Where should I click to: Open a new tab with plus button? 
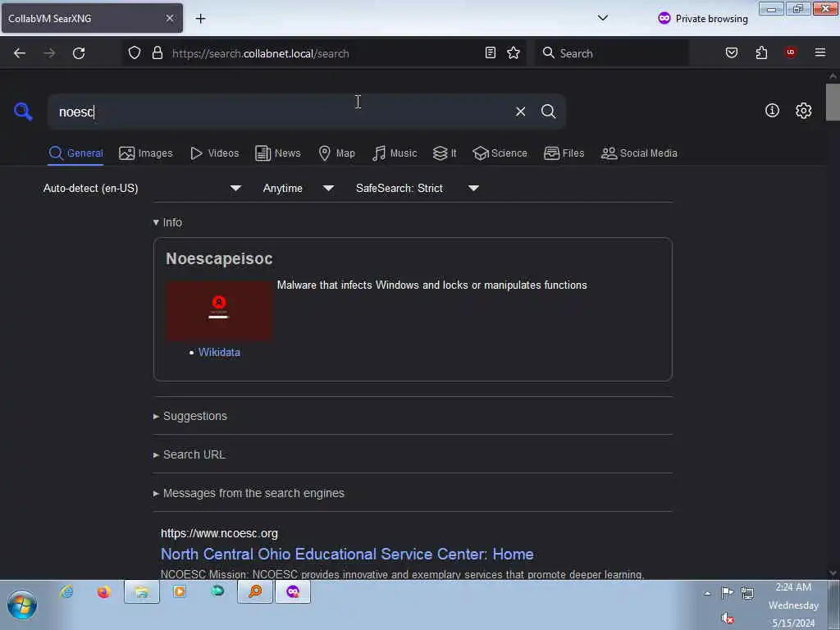[200, 19]
